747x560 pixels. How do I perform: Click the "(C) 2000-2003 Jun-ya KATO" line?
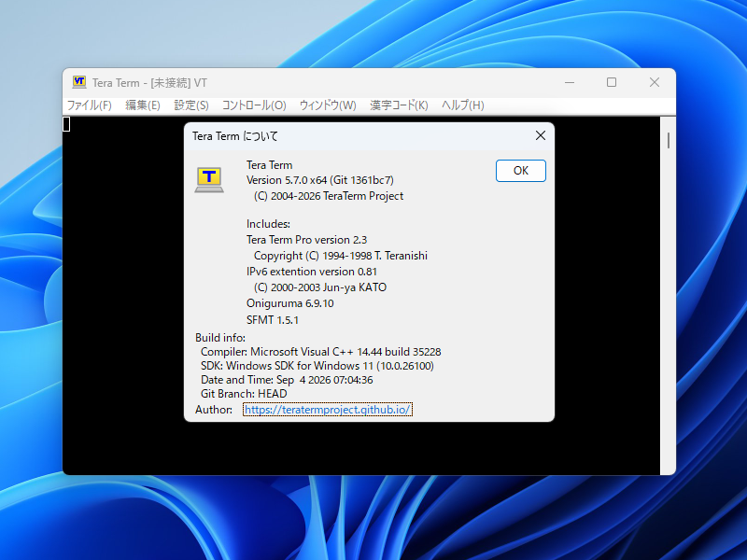click(x=319, y=287)
